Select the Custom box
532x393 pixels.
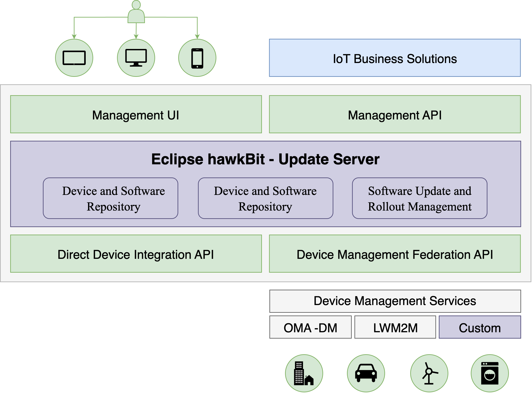click(x=480, y=327)
